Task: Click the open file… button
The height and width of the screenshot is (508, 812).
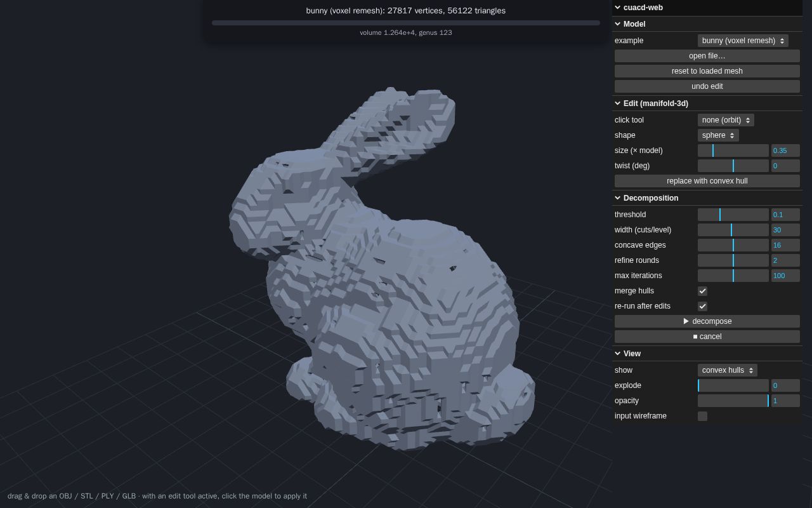Action: pos(707,56)
